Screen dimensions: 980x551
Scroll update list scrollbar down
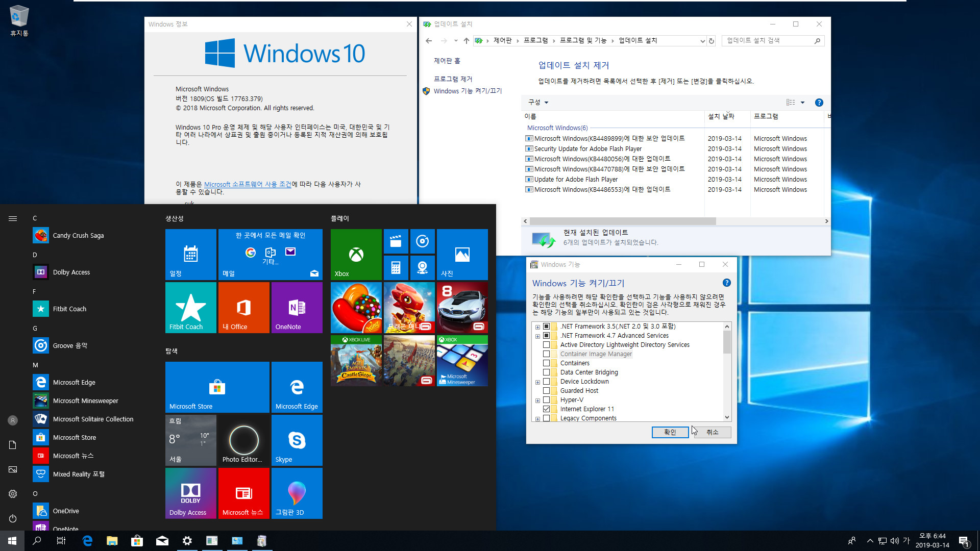(826, 221)
